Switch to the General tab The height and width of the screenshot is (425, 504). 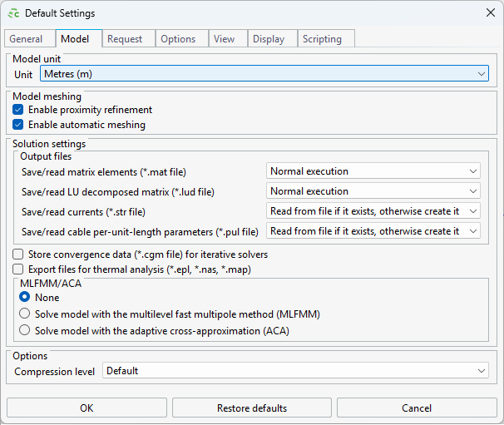[27, 39]
